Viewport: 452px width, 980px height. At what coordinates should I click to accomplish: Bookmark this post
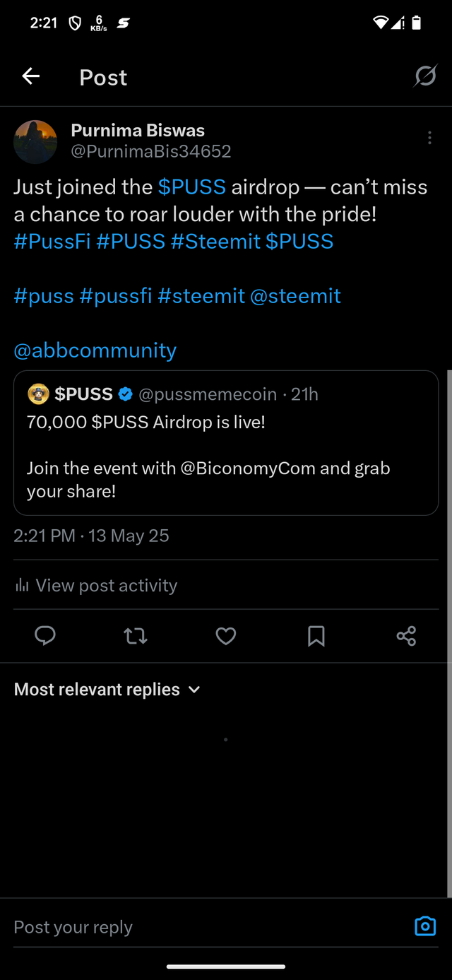(x=316, y=636)
